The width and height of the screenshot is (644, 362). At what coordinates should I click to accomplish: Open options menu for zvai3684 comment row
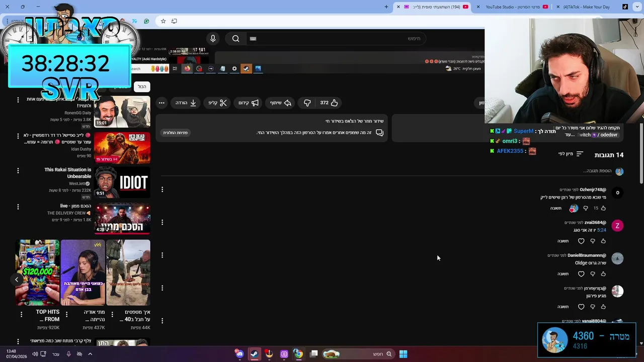162,222
